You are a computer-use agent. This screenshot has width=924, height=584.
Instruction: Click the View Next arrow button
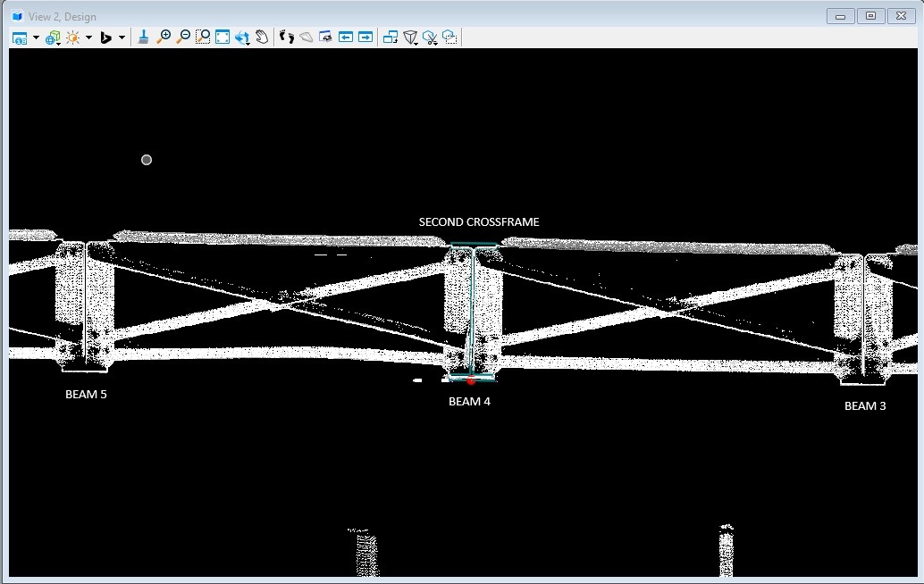click(365, 37)
